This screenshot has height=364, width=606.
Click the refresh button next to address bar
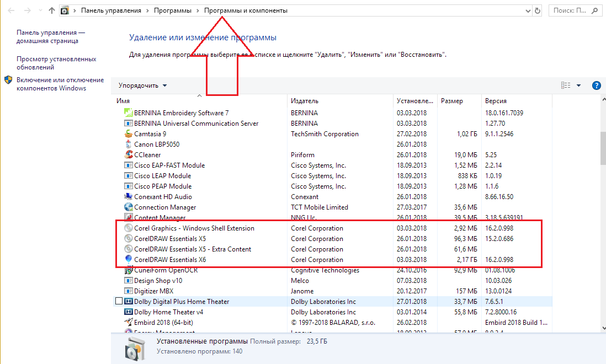pos(539,10)
